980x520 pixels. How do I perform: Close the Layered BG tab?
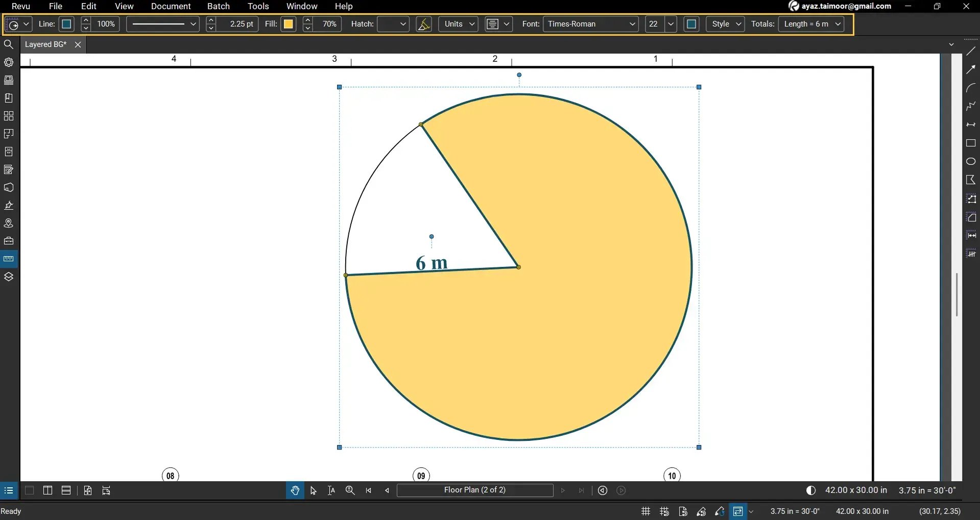tap(77, 44)
